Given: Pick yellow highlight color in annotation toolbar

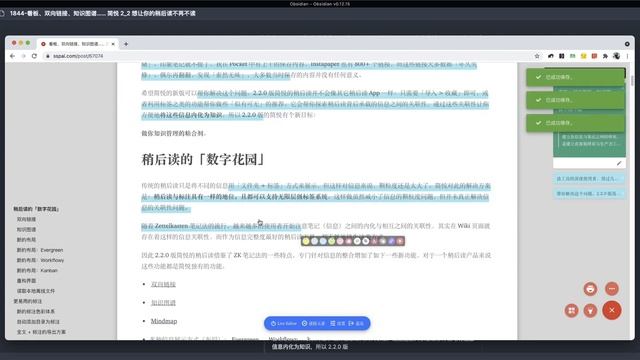Looking at the screenshot, I should pos(306,241).
